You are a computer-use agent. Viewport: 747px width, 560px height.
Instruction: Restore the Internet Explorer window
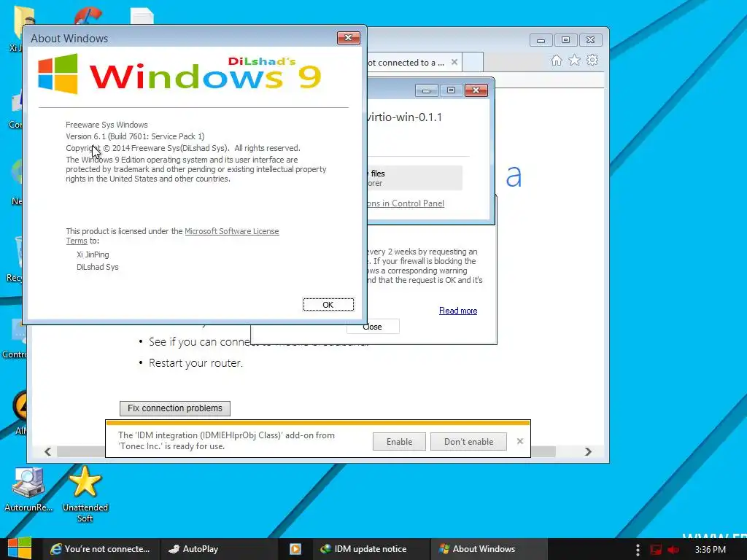tap(565, 40)
